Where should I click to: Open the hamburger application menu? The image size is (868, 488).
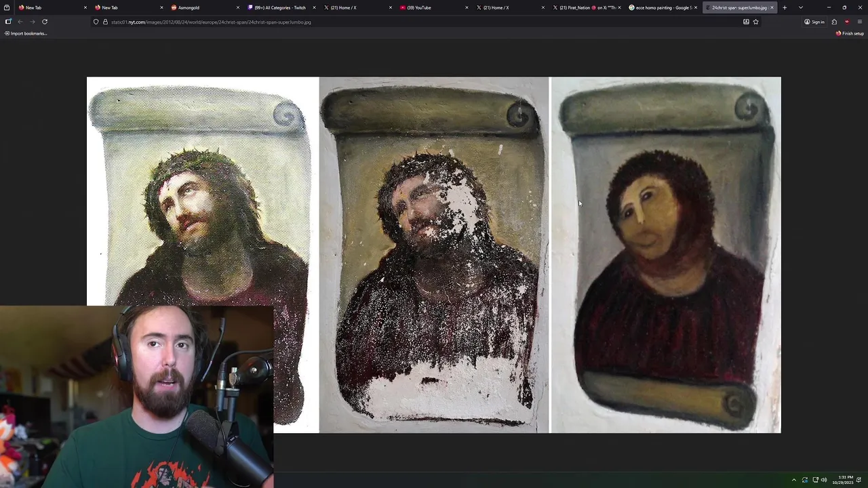[860, 22]
